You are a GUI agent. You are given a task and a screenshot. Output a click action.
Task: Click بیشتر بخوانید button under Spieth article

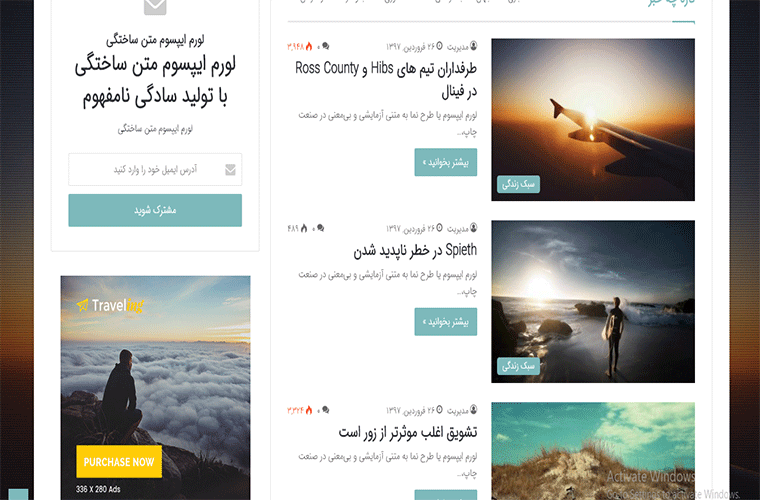(x=445, y=322)
